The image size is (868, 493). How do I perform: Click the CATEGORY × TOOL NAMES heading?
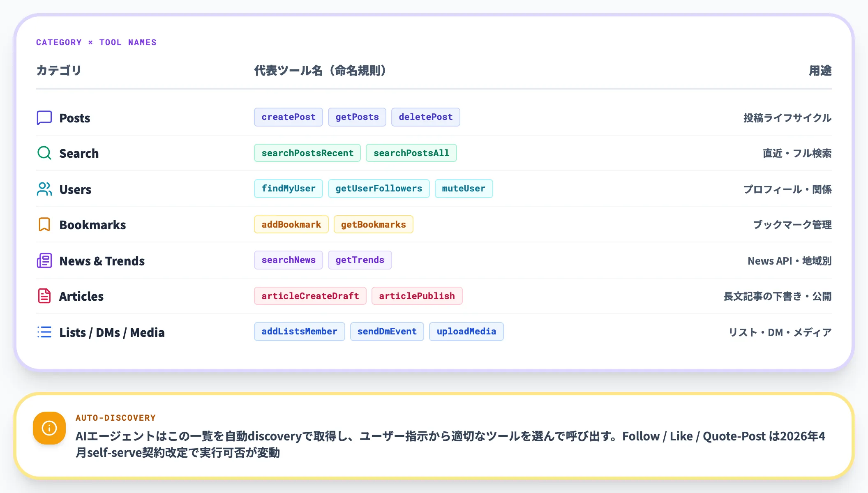click(96, 42)
